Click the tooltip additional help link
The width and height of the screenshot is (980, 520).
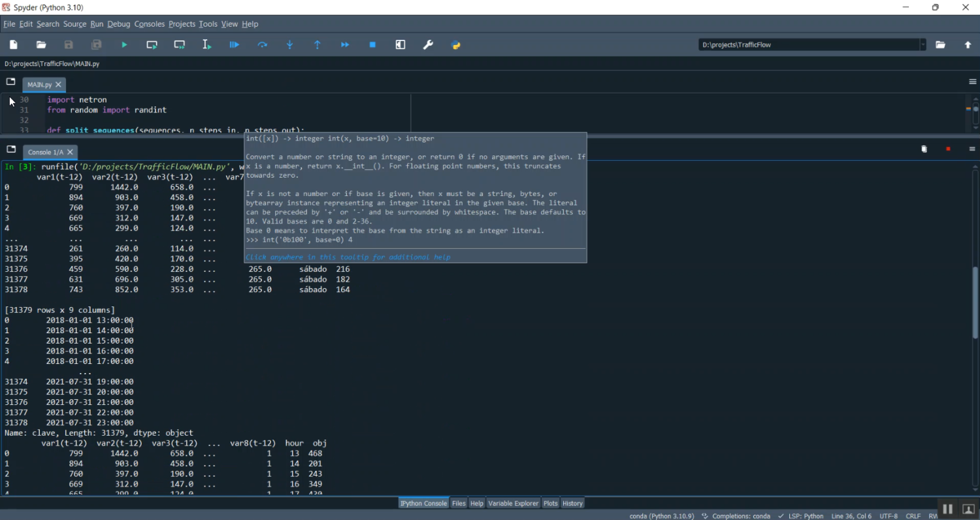click(x=348, y=257)
